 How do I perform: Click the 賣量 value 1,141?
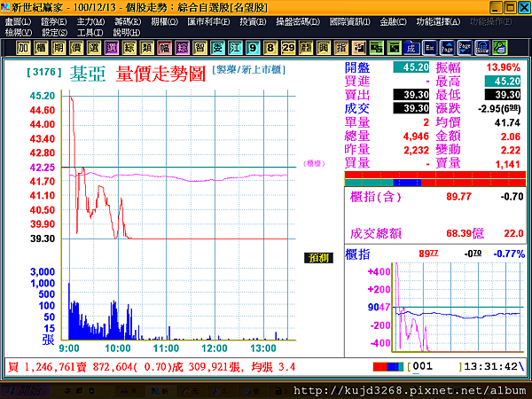click(x=507, y=164)
